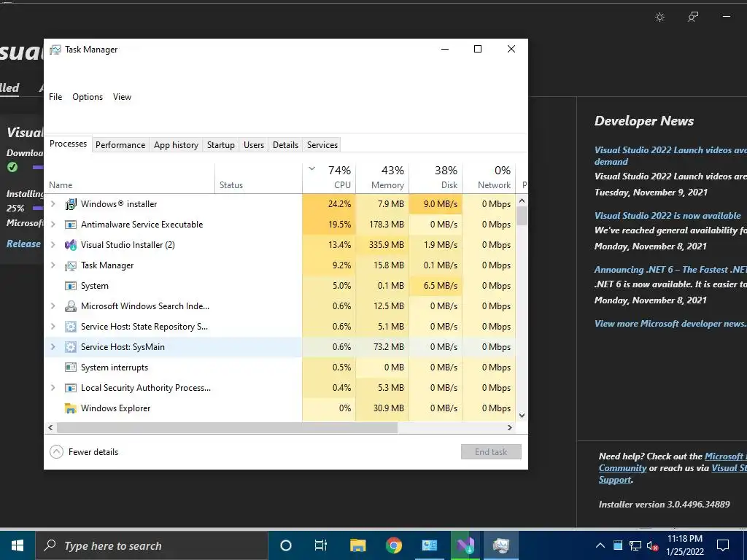This screenshot has height=560, width=747.
Task: Click the Task Manager taskbar icon
Action: [500, 545]
